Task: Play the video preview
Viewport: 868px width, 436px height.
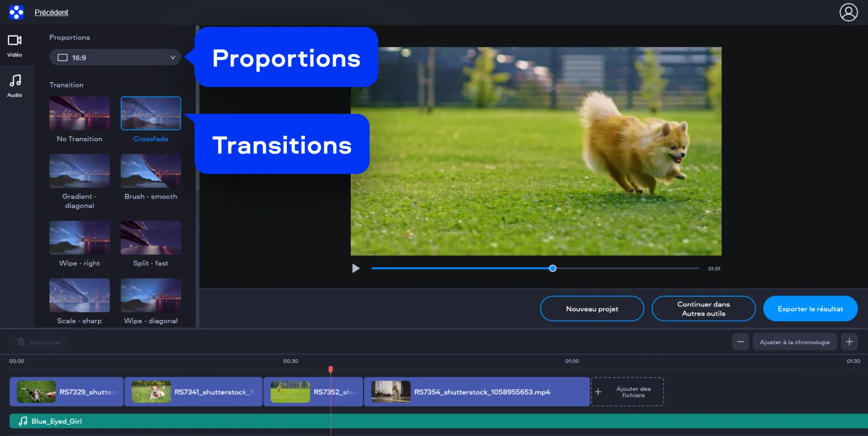Action: click(356, 268)
